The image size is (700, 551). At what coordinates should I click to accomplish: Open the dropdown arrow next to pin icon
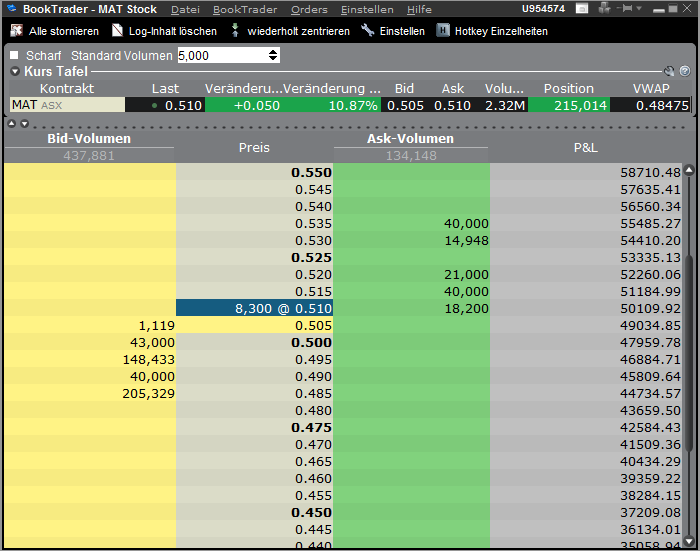(639, 8)
